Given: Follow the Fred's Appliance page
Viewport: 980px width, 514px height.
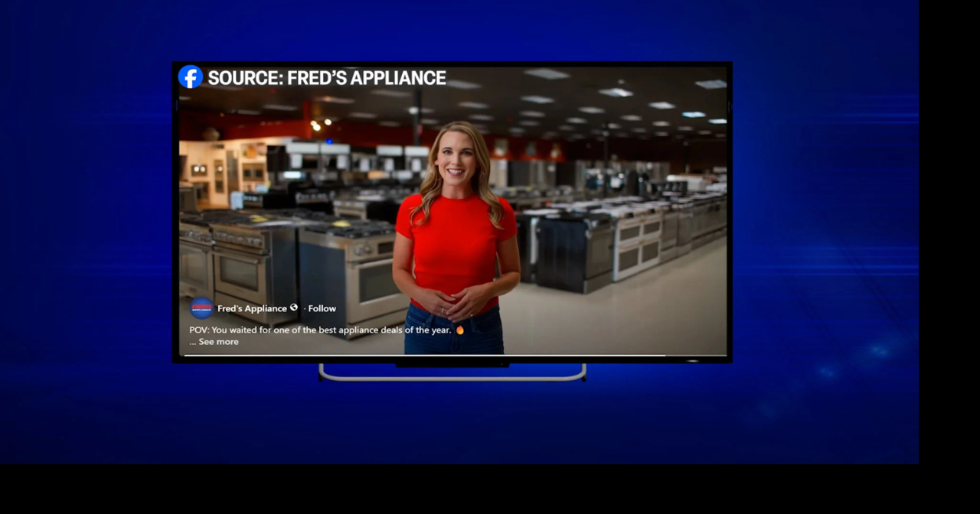Looking at the screenshot, I should coord(322,308).
